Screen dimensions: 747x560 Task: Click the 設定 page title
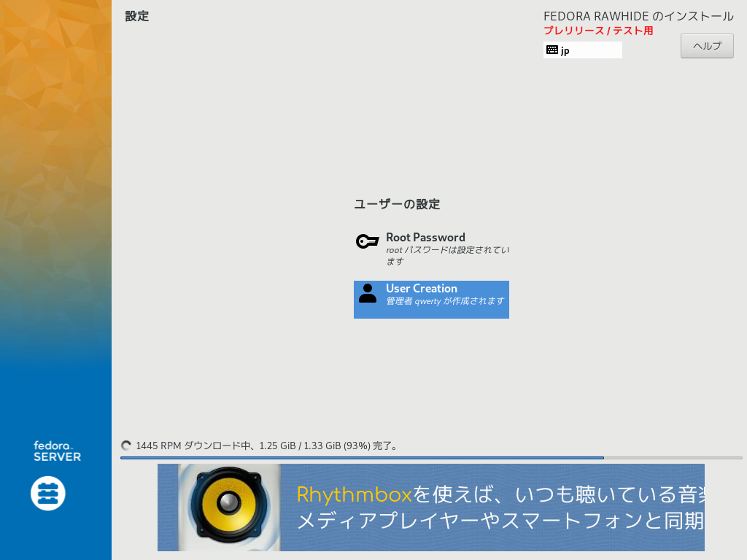point(137,16)
